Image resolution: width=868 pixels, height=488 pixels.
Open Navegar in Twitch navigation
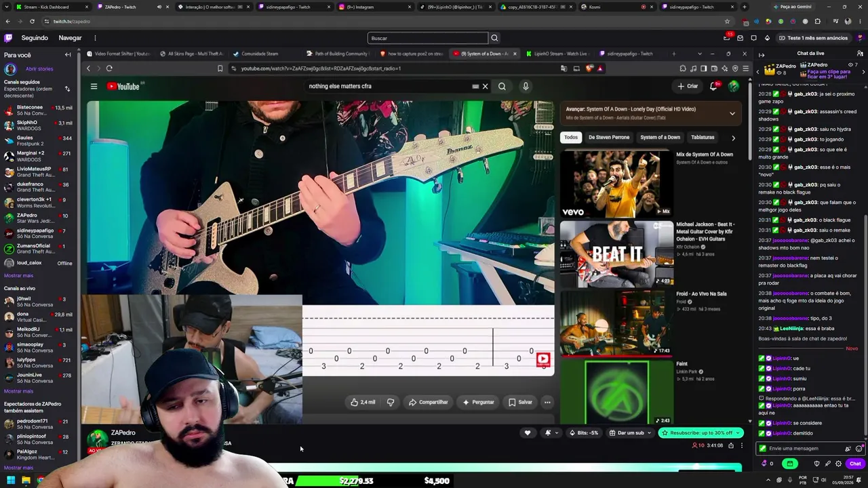(70, 38)
